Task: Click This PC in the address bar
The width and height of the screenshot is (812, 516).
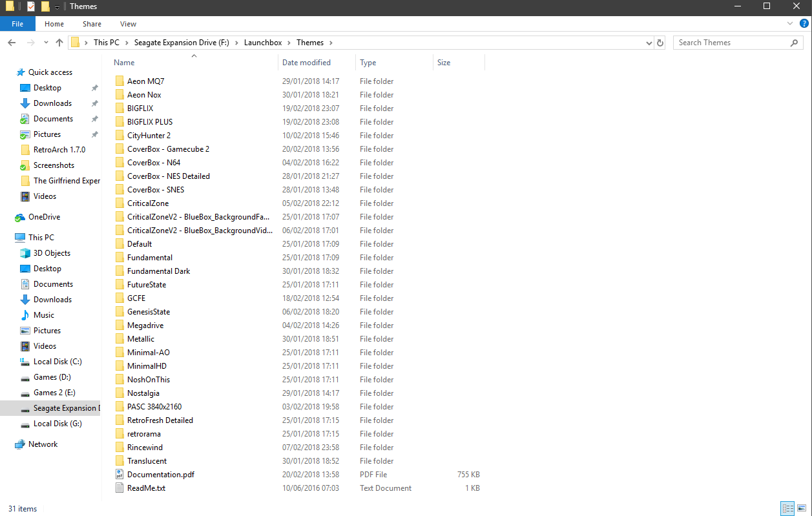Action: point(106,43)
